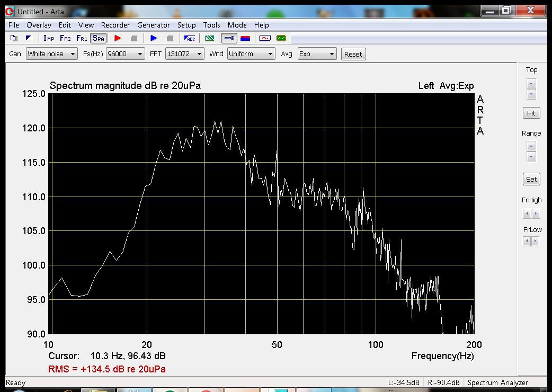Start recording with the red play arrow
Screen dimensions: 552x392
pos(118,38)
